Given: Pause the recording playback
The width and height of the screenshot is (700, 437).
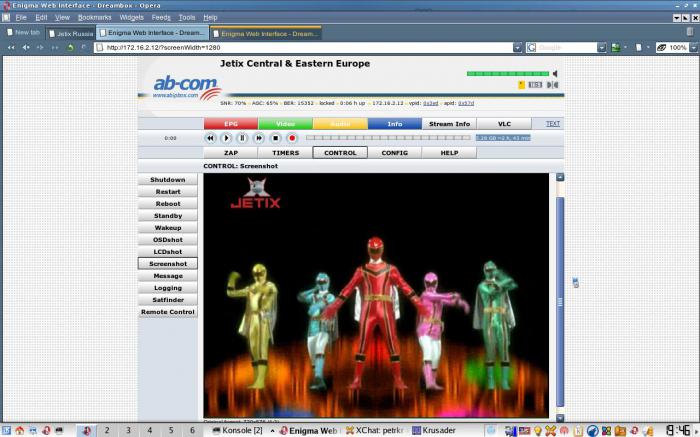Looking at the screenshot, I should pyautogui.click(x=242, y=138).
